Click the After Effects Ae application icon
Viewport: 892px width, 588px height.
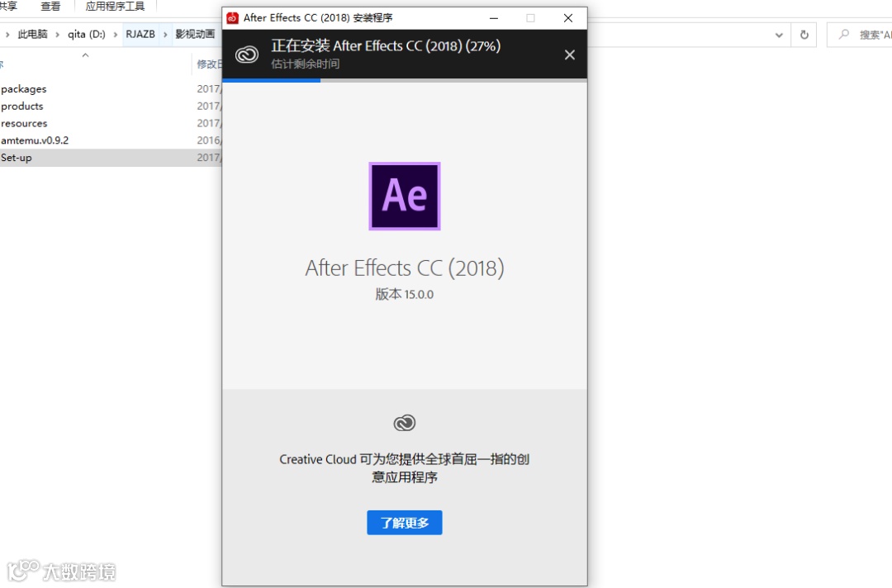(x=405, y=197)
